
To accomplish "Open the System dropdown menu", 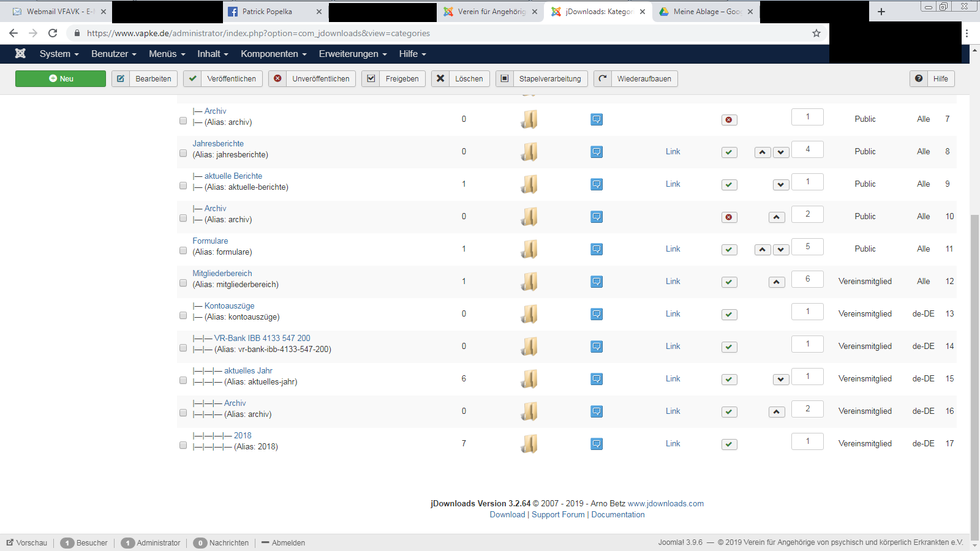I will tap(59, 54).
